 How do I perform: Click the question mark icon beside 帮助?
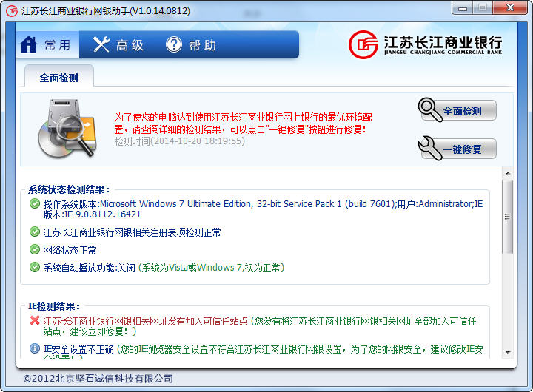click(174, 44)
